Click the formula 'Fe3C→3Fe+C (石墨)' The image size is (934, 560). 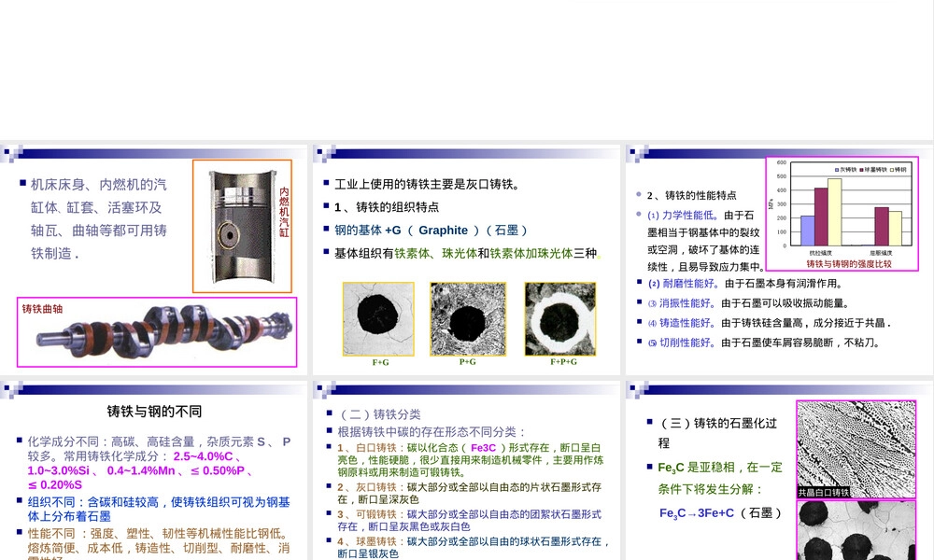[x=720, y=513]
